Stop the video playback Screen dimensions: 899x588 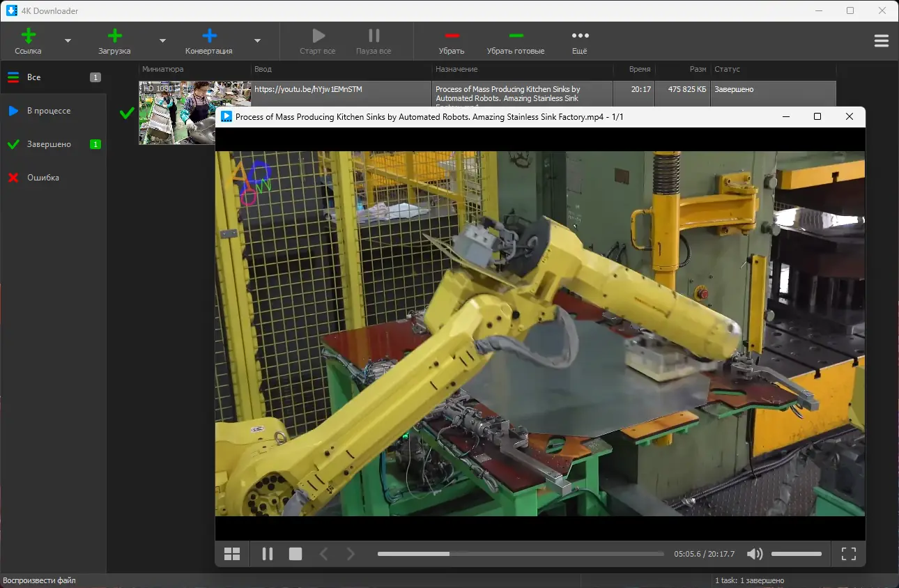[x=295, y=554]
